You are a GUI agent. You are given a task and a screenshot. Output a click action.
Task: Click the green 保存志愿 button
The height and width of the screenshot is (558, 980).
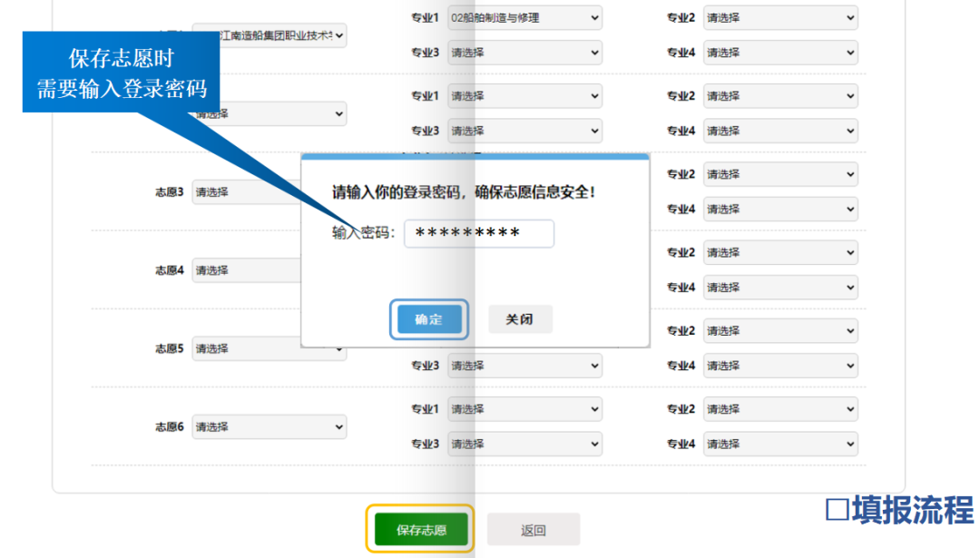pos(421,530)
